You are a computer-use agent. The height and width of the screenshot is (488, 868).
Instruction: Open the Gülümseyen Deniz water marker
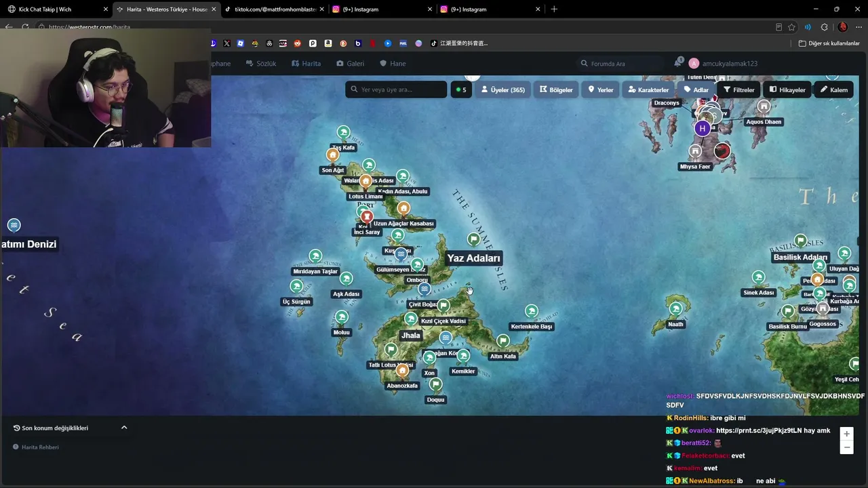click(401, 254)
